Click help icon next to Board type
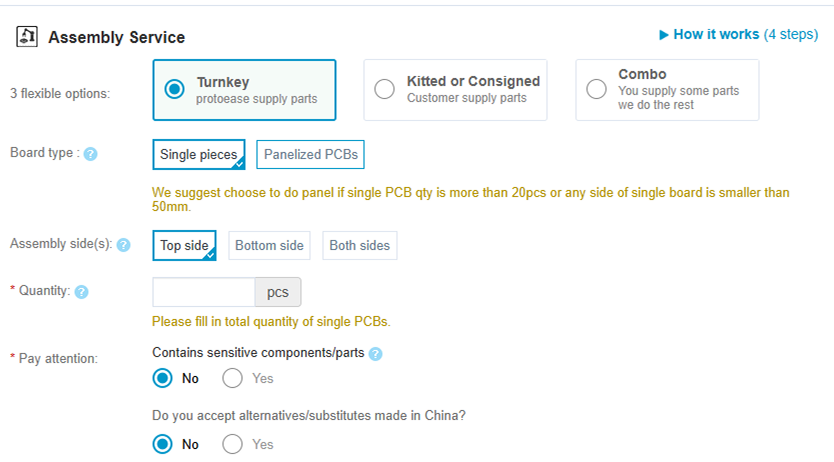The width and height of the screenshot is (834, 462). (90, 154)
